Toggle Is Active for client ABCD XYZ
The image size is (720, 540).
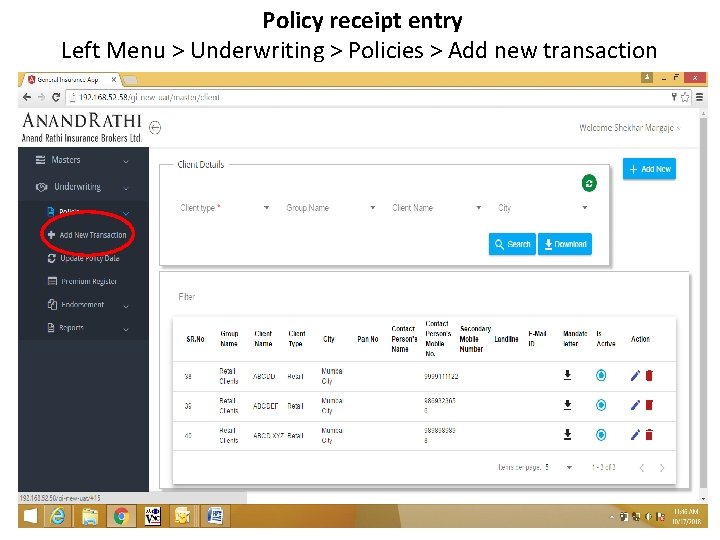coord(601,435)
